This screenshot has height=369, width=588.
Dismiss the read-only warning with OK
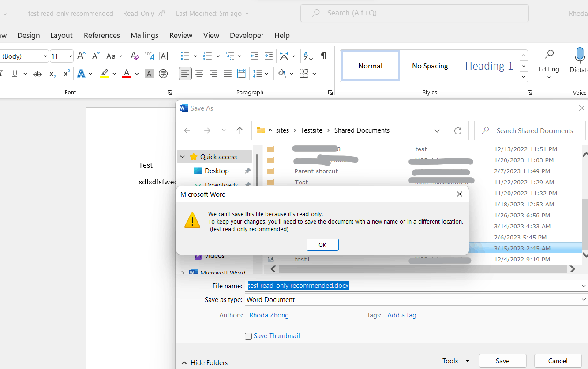coord(322,245)
